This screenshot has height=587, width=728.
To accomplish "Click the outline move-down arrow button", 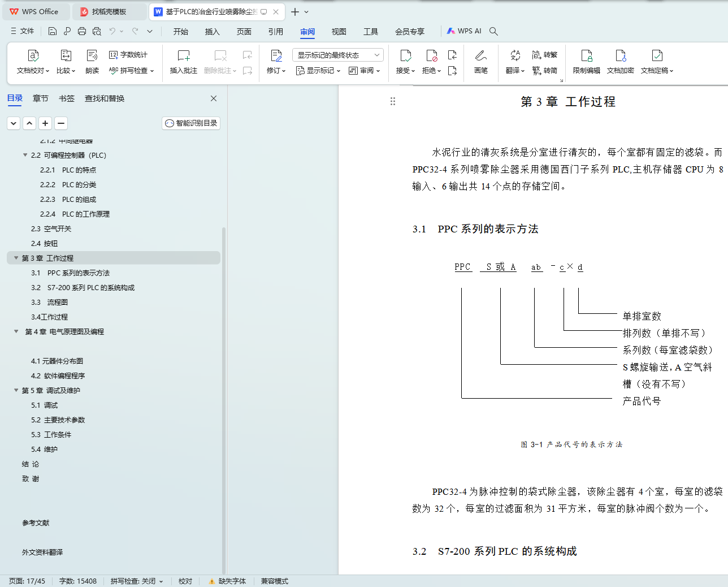I will tap(14, 123).
